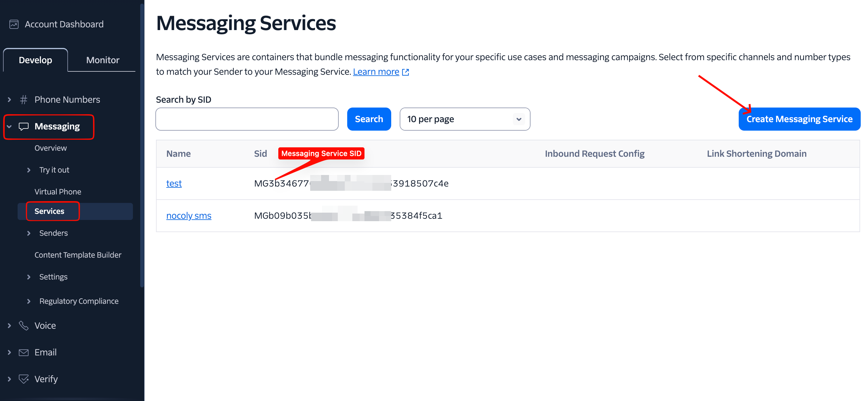Image resolution: width=868 pixels, height=401 pixels.
Task: Open Content Template Builder in sidebar
Action: pyautogui.click(x=78, y=255)
